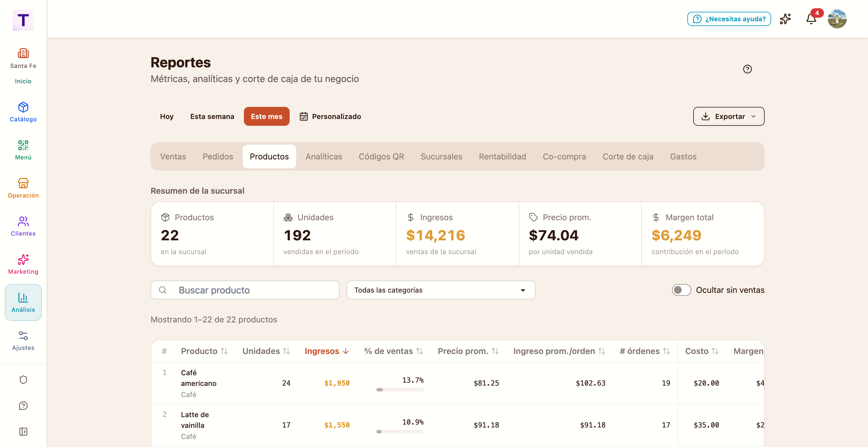Click the search magnifier icon
Image resolution: width=868 pixels, height=447 pixels.
coord(163,290)
